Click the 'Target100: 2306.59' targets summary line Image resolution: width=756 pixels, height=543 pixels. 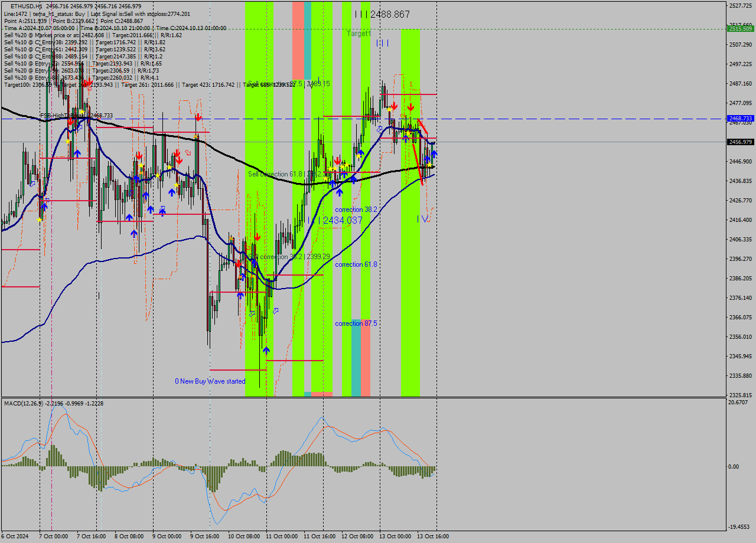(149, 85)
